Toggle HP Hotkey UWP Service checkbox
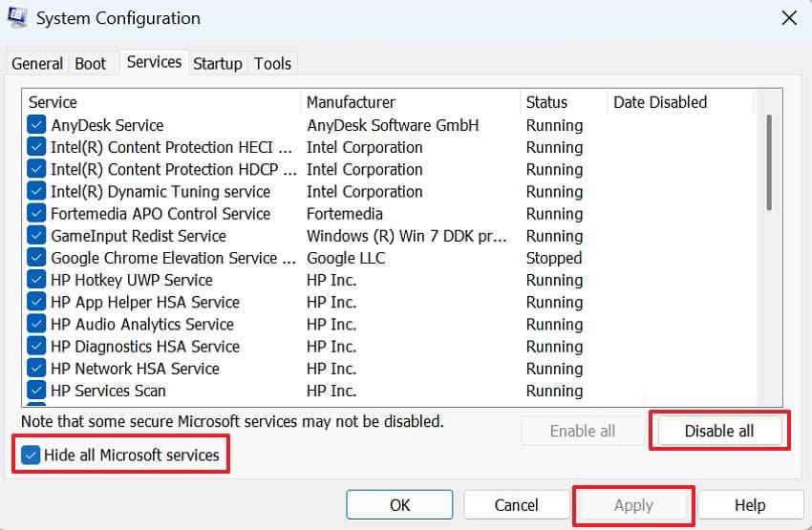 coord(36,280)
